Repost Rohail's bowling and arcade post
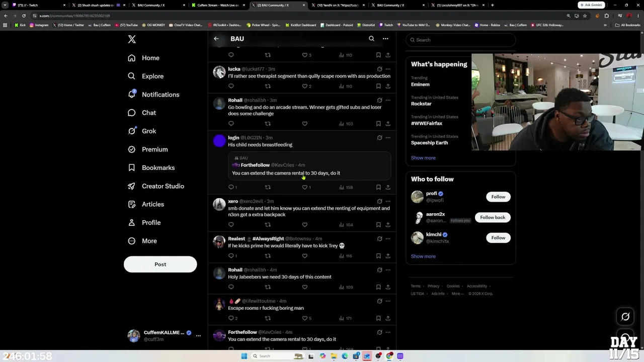The height and width of the screenshot is (362, 644). click(268, 124)
